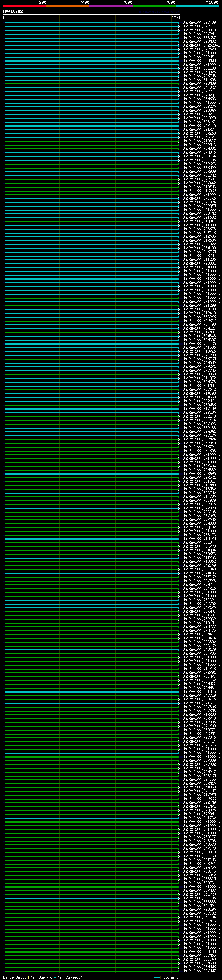The image size is (222, 980).
Task: Select hit label UniRef100_Q4CT14
Action: (199, 742)
